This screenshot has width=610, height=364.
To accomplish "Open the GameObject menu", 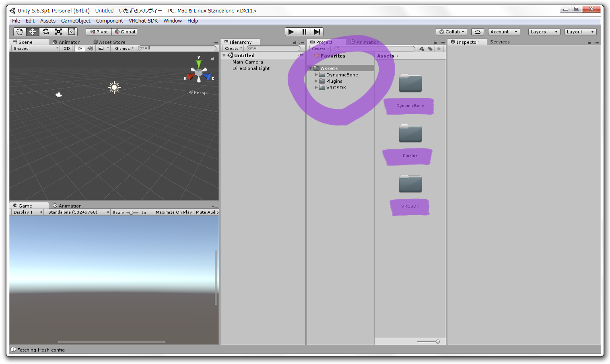I will click(x=76, y=21).
